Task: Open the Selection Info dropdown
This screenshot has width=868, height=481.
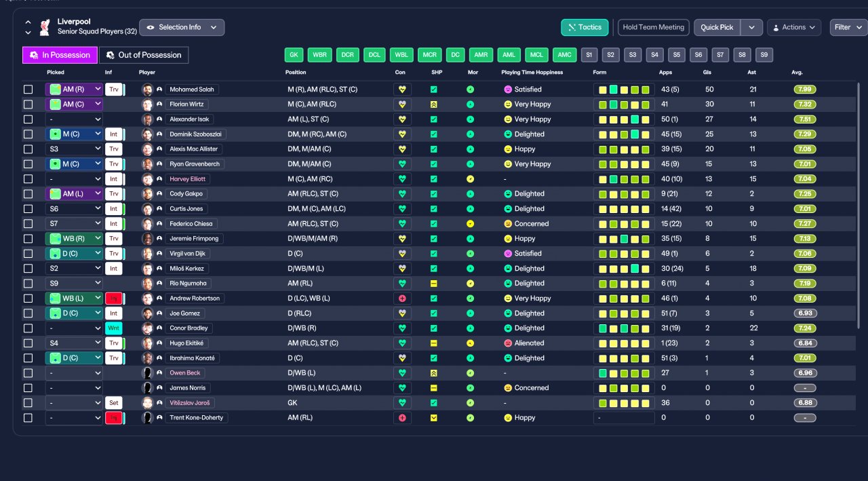Action: 182,27
